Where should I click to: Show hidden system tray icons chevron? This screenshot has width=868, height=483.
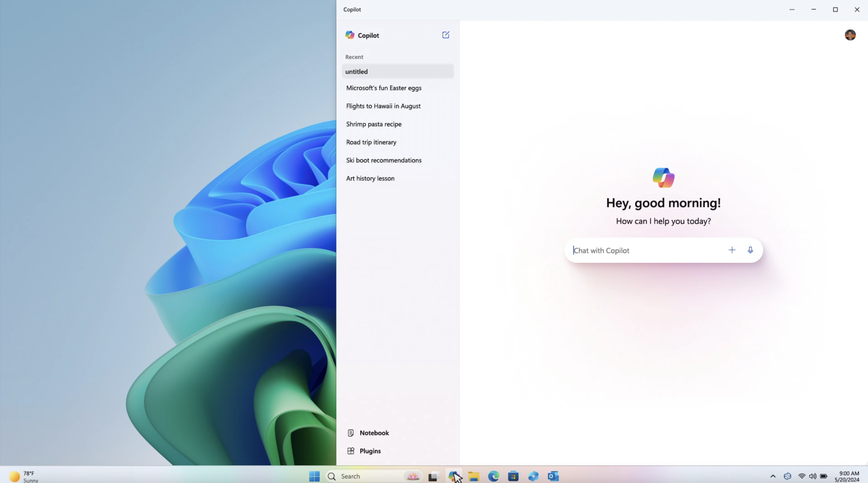pos(773,476)
